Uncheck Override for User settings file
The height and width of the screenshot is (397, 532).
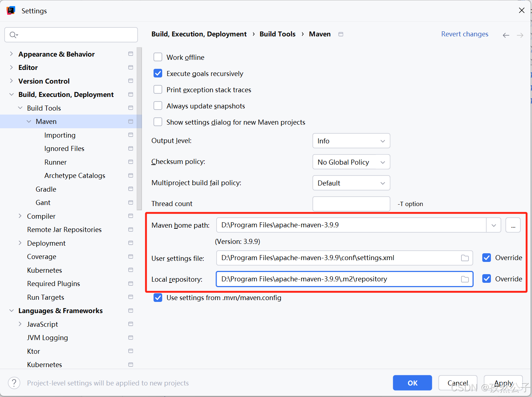click(487, 258)
